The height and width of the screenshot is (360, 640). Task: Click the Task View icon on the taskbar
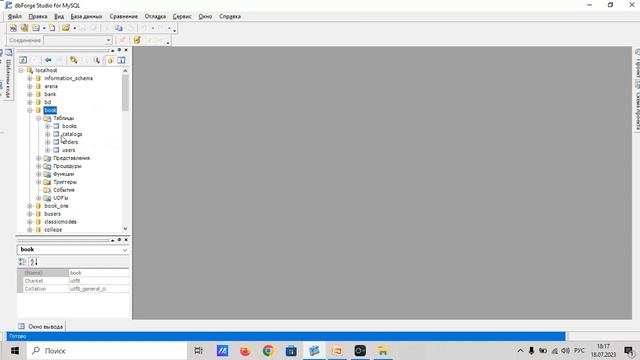click(x=199, y=351)
